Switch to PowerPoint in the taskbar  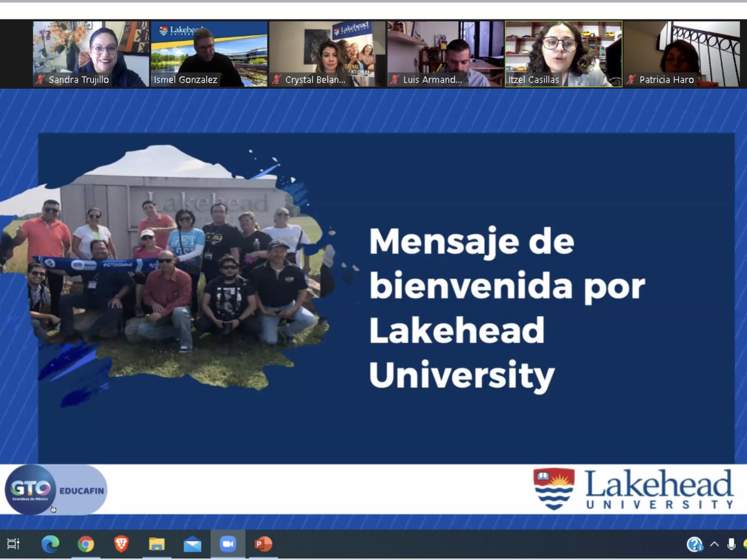click(x=263, y=544)
